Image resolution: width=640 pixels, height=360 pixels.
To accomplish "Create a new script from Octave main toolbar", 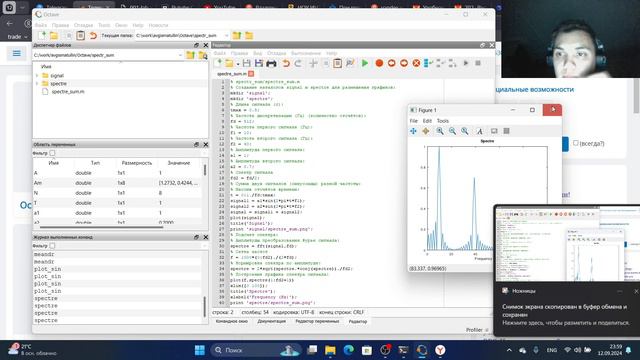I will [41, 36].
